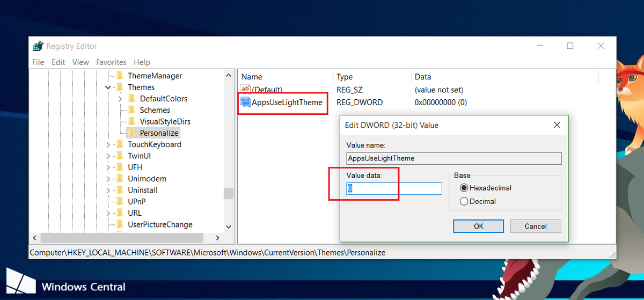The image size is (644, 300).
Task: Click the Value name field
Action: point(453,158)
